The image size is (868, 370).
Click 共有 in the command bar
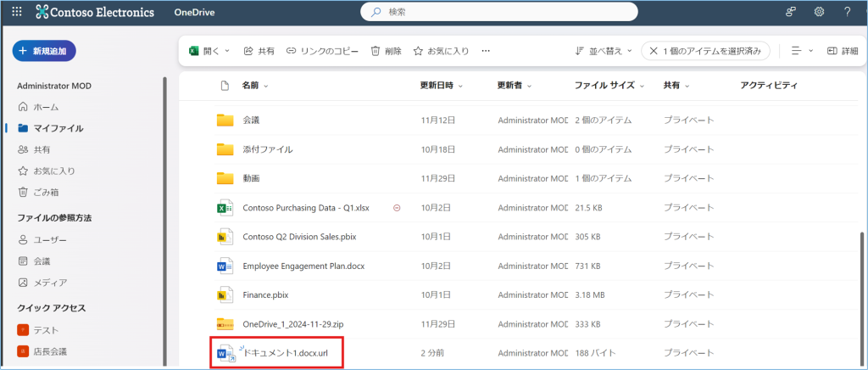pos(259,51)
